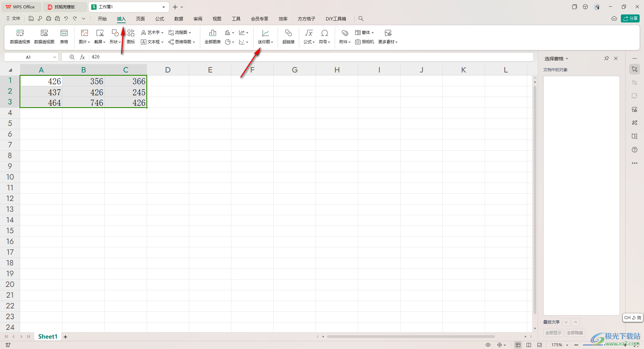Click the horizontal scrollbar thumb
The width and height of the screenshot is (644, 349).
tap(411, 336)
